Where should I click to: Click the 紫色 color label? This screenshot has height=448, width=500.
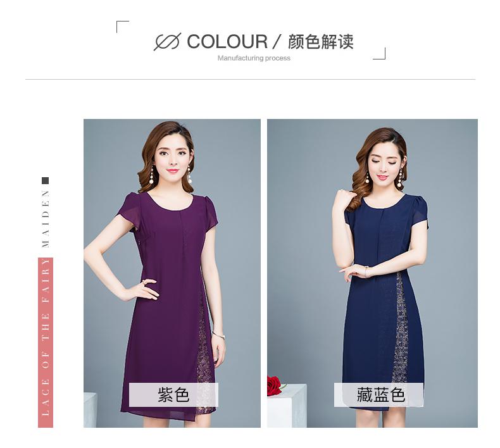[x=174, y=395]
